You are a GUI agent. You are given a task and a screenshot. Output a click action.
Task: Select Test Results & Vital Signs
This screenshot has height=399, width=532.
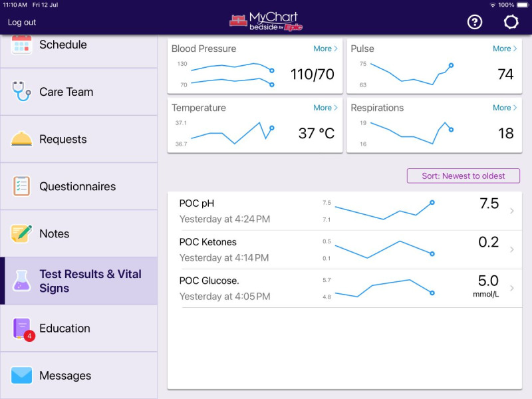coord(78,281)
